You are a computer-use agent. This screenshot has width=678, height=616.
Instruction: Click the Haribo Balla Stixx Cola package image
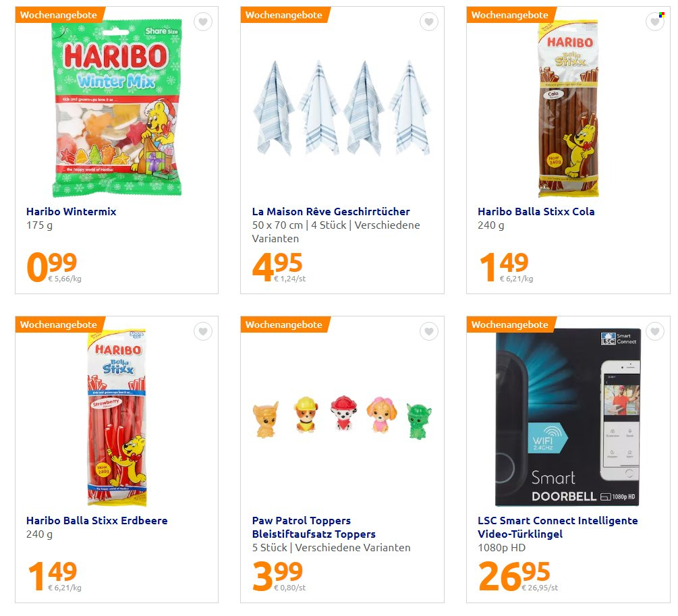point(568,109)
